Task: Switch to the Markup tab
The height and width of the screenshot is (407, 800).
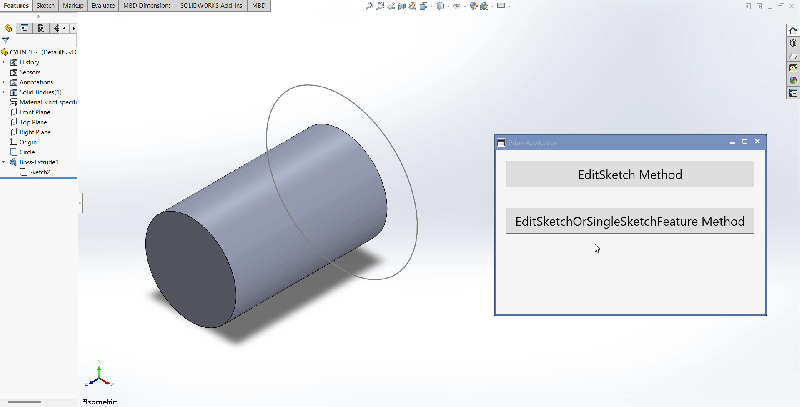Action: click(x=73, y=6)
